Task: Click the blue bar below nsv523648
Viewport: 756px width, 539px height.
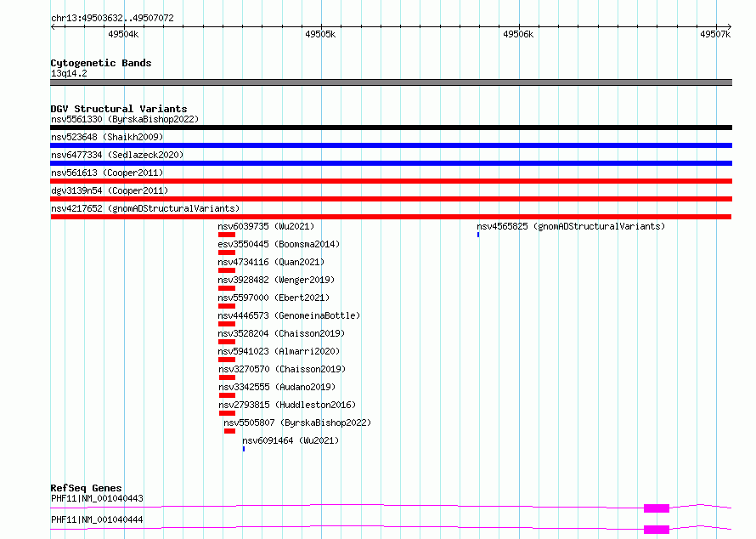Action: [391, 145]
